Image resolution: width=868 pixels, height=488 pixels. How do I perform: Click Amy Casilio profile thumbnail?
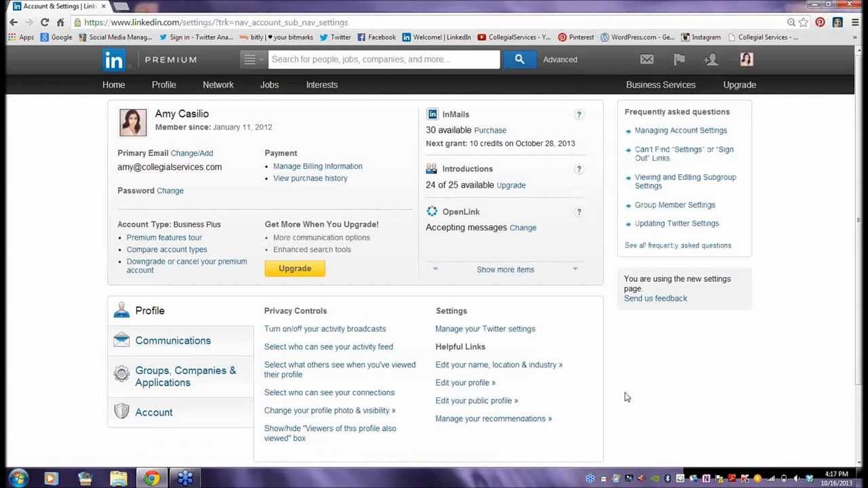click(133, 123)
